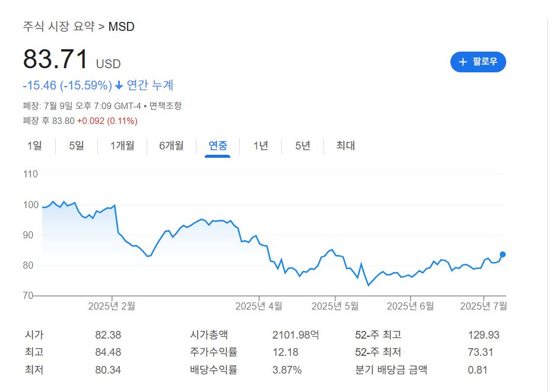The height and width of the screenshot is (392, 559).
Task: Click the 2025년 6월 axis label
Action: [410, 306]
